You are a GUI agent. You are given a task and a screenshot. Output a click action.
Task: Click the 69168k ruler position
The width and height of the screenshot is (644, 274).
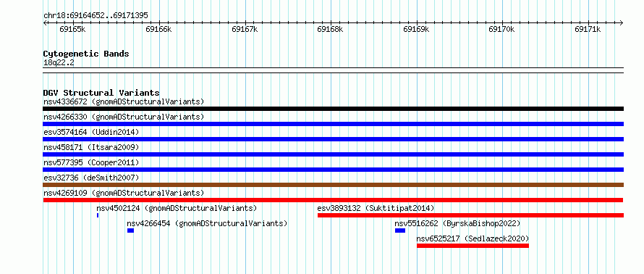click(x=331, y=29)
